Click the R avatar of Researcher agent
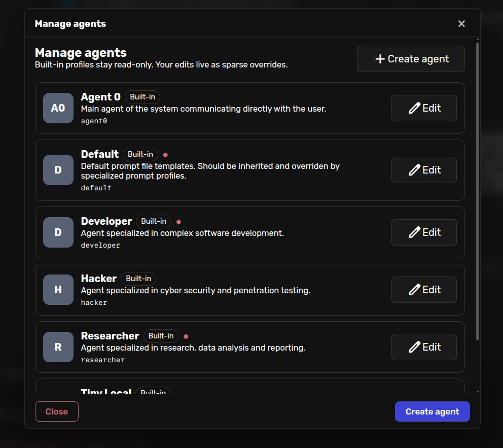Screen dimensions: 503x448 tap(58, 347)
